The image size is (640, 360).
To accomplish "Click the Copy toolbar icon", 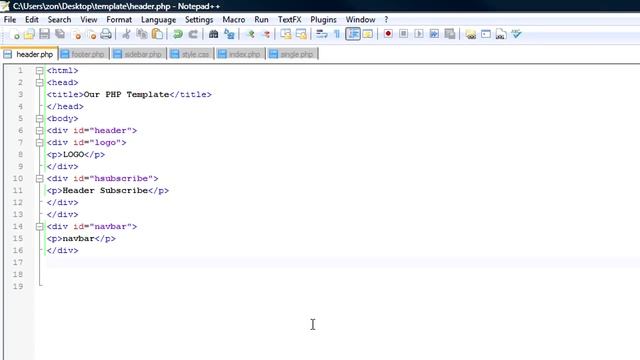I will click(x=142, y=34).
